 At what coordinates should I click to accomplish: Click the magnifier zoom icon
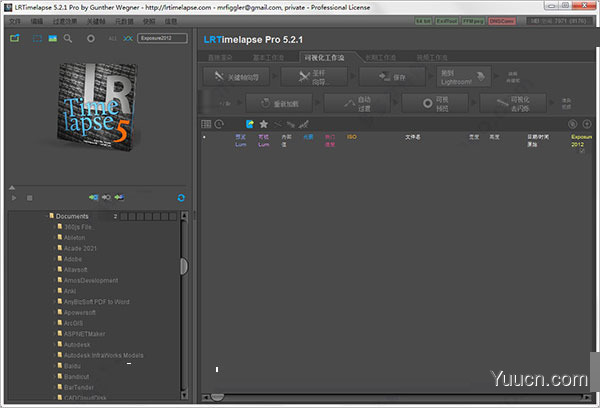[68, 38]
